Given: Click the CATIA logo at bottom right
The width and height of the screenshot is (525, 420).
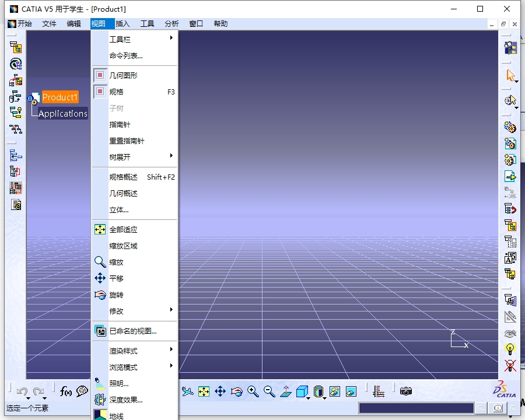Looking at the screenshot, I should pos(504,390).
